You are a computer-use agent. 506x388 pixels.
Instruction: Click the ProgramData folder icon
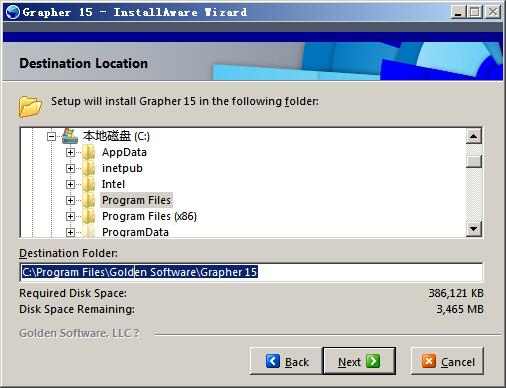pyautogui.click(x=89, y=231)
